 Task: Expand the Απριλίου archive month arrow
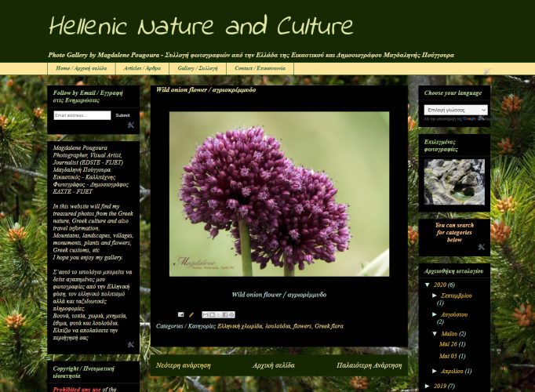tap(435, 371)
